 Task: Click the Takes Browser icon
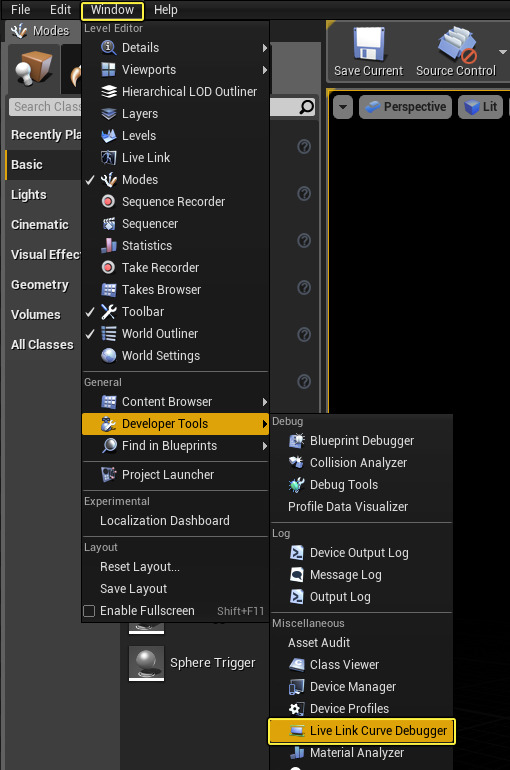coord(108,290)
